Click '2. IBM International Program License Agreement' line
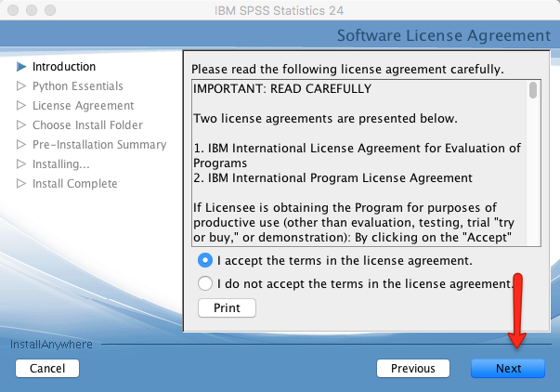Image resolution: width=560 pixels, height=392 pixels. pyautogui.click(x=332, y=178)
